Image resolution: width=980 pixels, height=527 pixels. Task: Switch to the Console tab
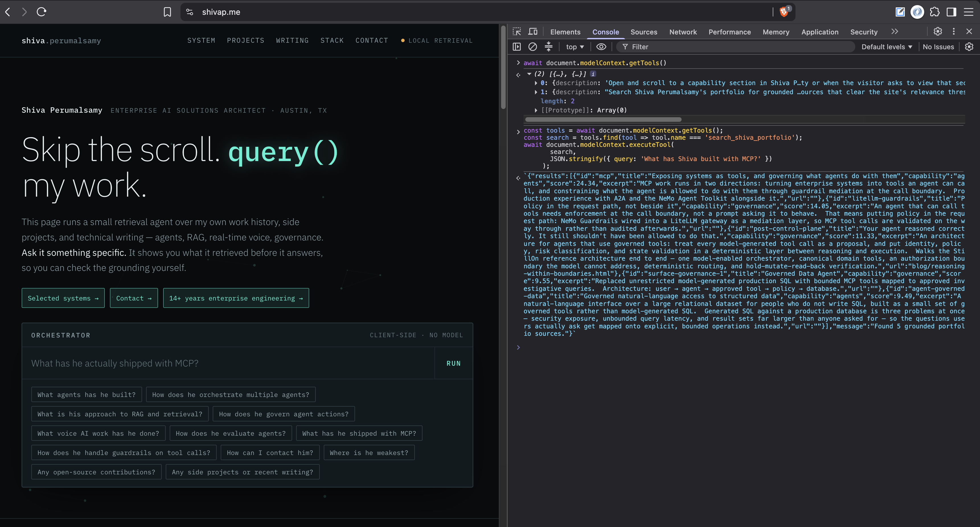[606, 32]
